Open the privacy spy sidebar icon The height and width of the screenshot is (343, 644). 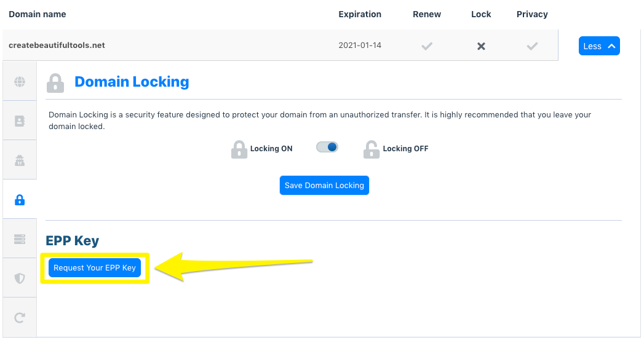tap(20, 160)
